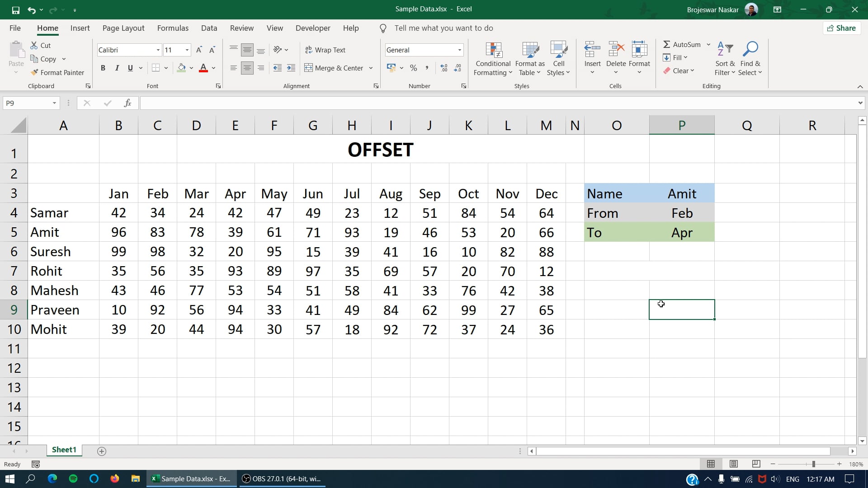Switch to the Page Layout tab
This screenshot has width=868, height=488.
(123, 28)
